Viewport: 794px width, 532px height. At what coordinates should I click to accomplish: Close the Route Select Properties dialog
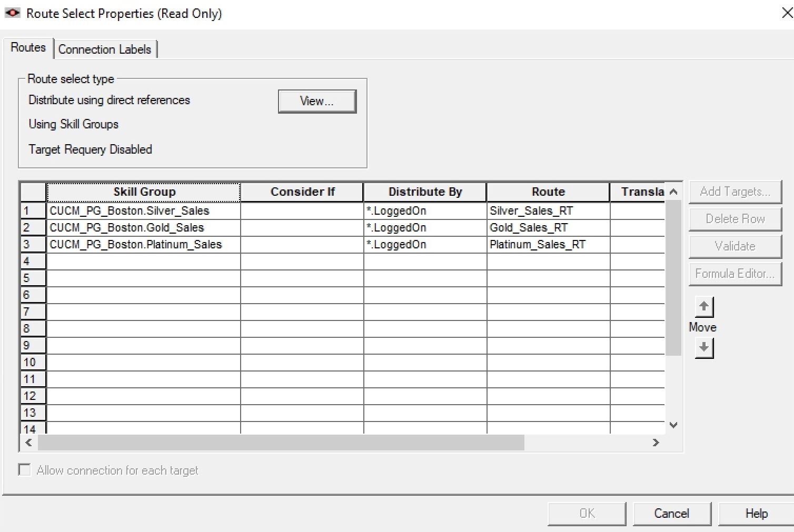point(787,13)
